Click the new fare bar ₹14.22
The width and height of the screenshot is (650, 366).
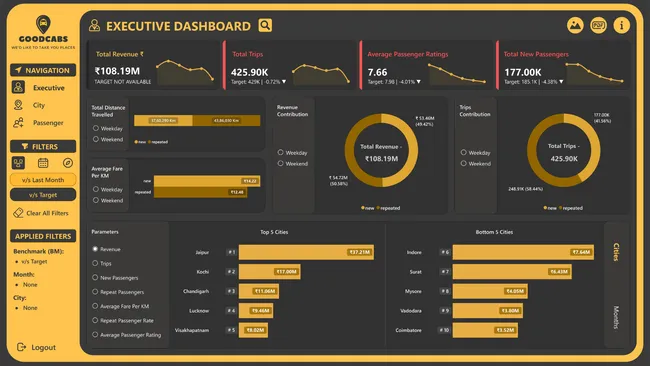[207, 181]
